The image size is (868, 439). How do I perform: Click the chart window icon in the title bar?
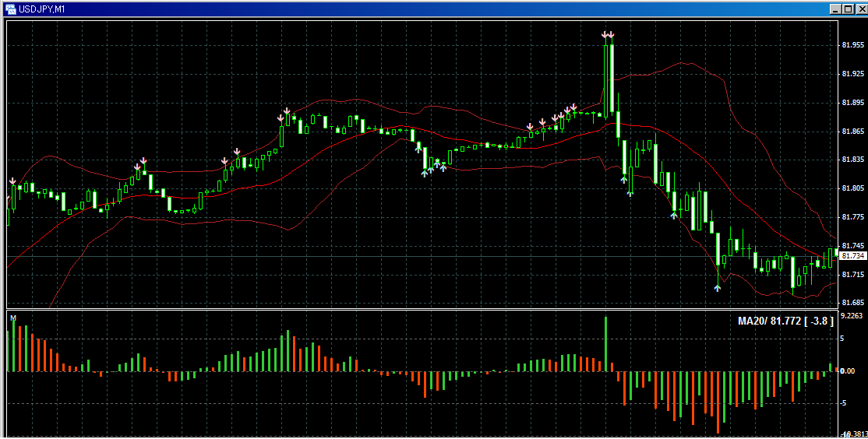pos(10,9)
